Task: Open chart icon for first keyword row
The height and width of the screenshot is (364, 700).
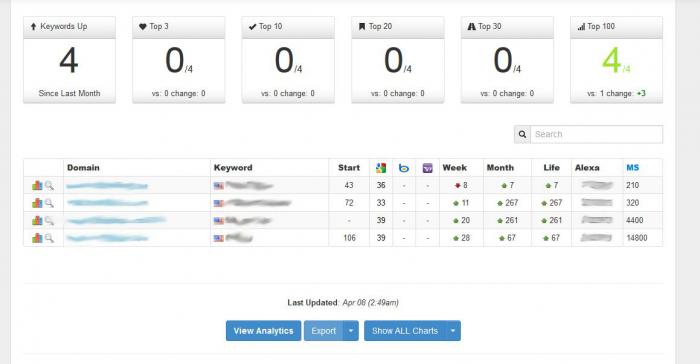Action: (x=37, y=185)
